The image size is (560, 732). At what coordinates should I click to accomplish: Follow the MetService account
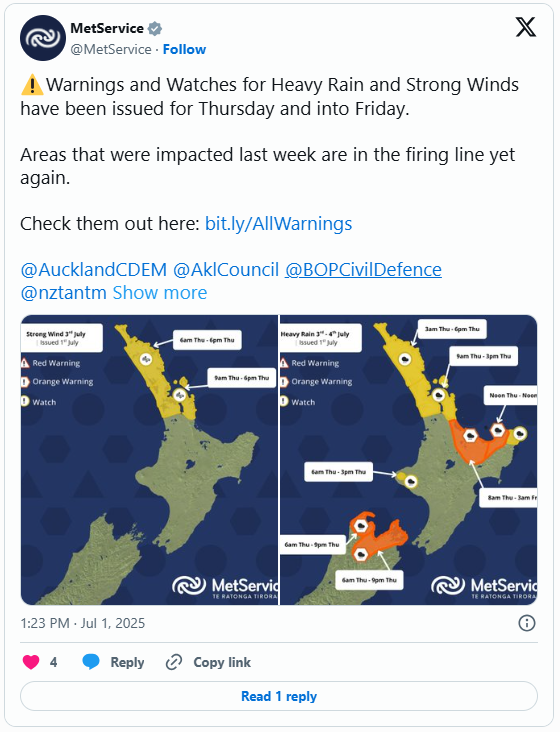click(184, 49)
